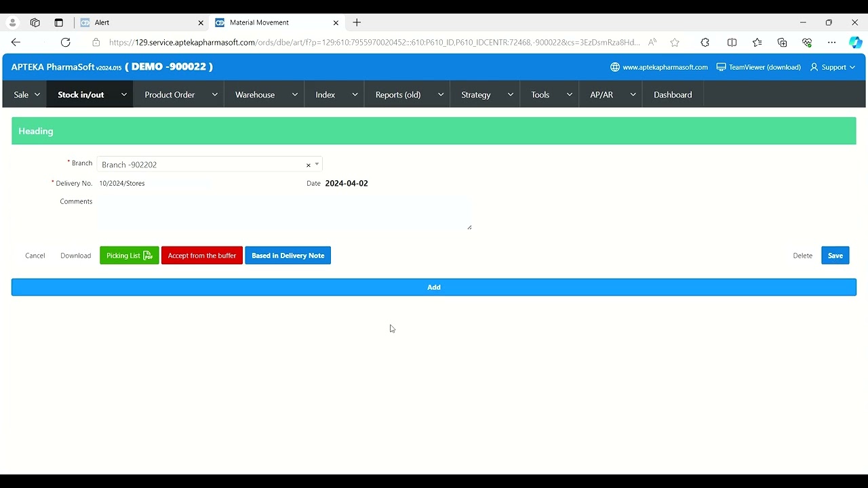Expand the Strategy menu arrow

[x=511, y=95]
